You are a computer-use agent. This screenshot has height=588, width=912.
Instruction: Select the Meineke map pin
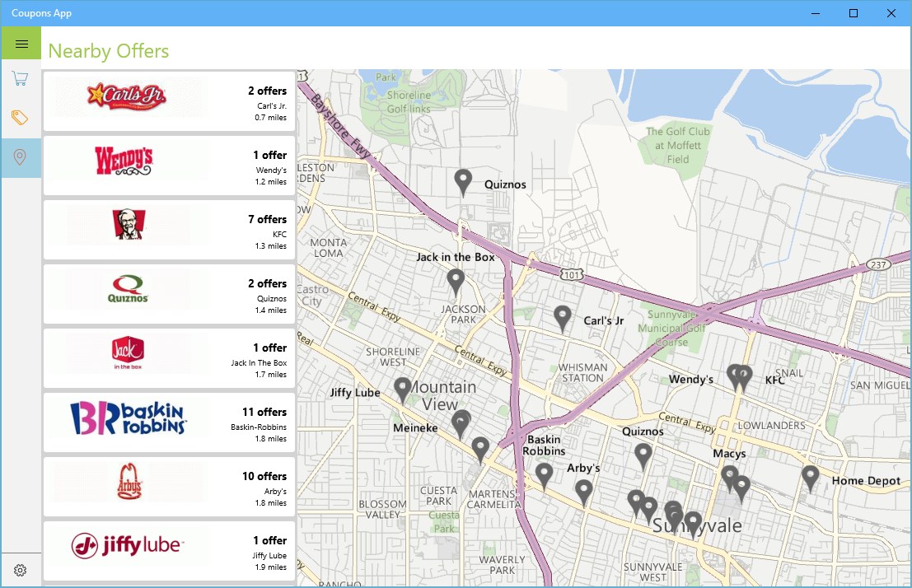461,425
